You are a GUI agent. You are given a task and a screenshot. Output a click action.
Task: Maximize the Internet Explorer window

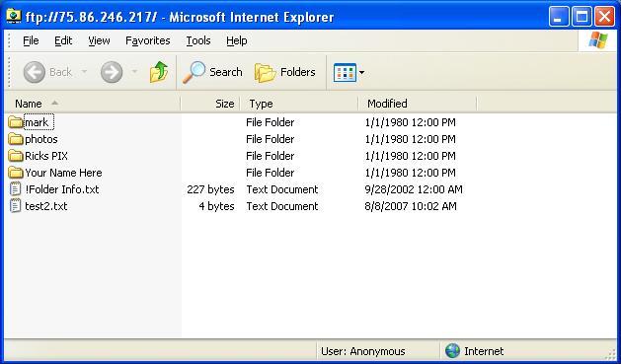(x=582, y=16)
